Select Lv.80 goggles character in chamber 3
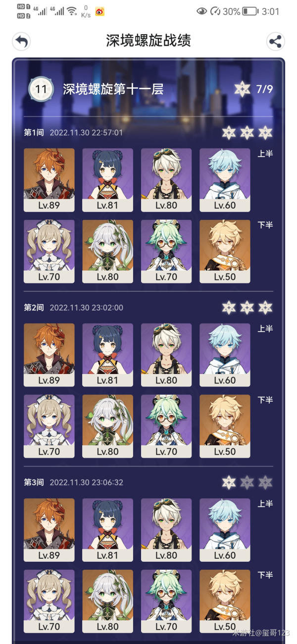297x644 pixels. click(166, 530)
